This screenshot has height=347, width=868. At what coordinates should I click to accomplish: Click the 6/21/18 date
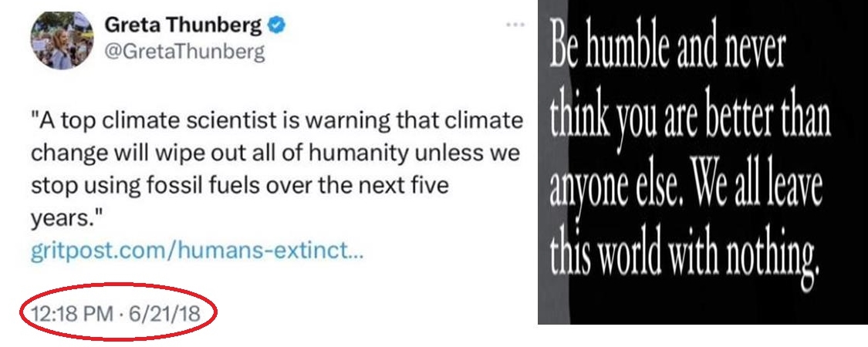(164, 314)
